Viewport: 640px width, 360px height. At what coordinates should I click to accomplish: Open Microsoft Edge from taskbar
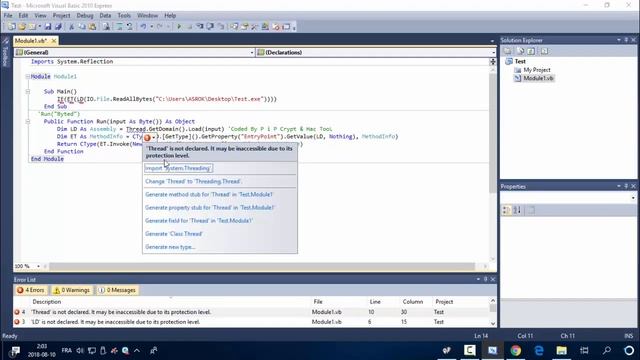pyautogui.click(x=539, y=350)
